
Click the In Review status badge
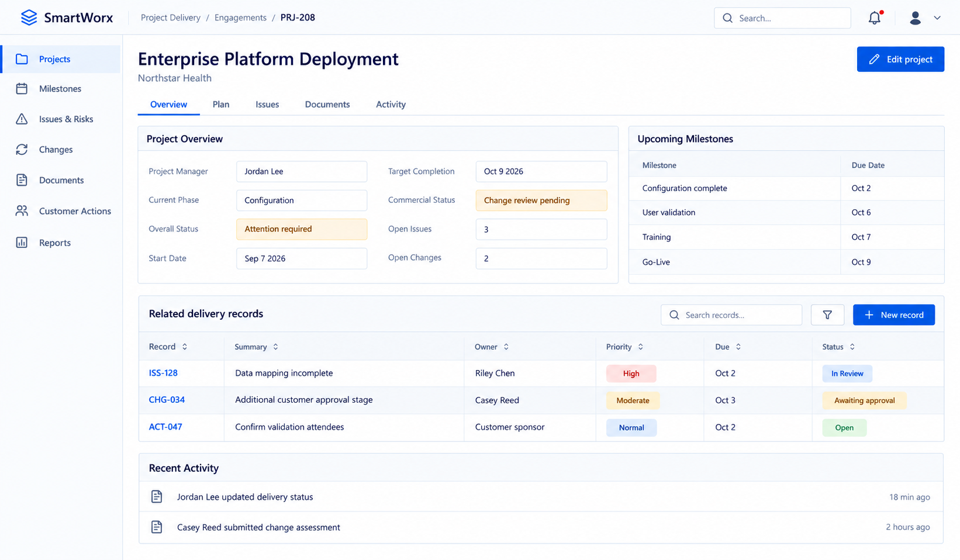coord(847,374)
